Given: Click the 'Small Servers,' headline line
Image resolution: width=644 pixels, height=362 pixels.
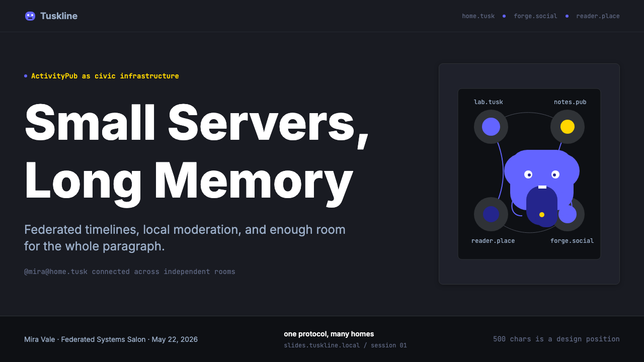Looking at the screenshot, I should click(x=197, y=124).
